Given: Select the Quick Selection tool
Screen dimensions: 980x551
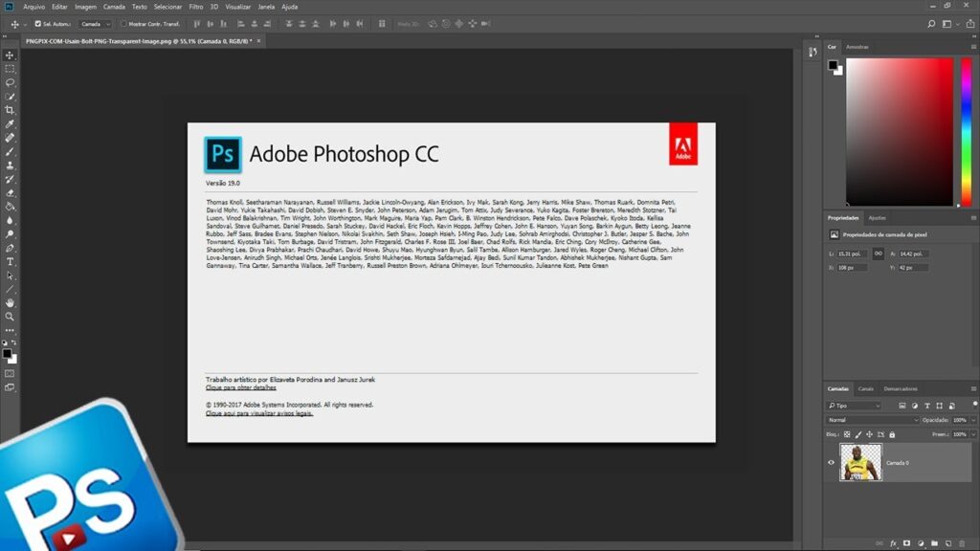Looking at the screenshot, I should tap(10, 97).
